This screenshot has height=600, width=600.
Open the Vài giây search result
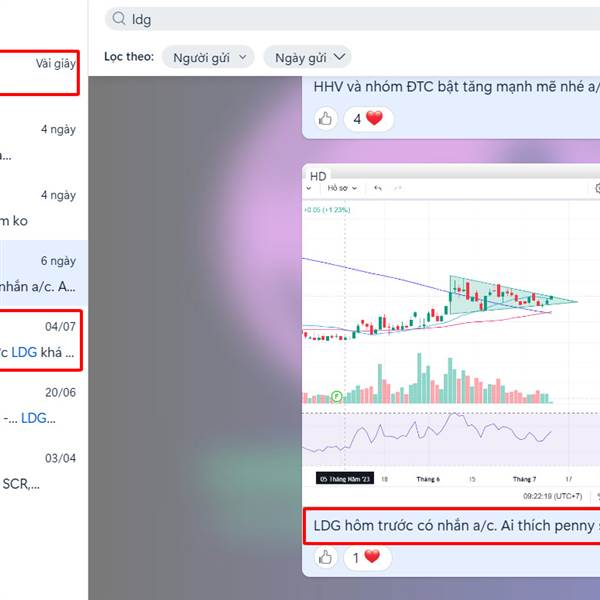(38, 72)
